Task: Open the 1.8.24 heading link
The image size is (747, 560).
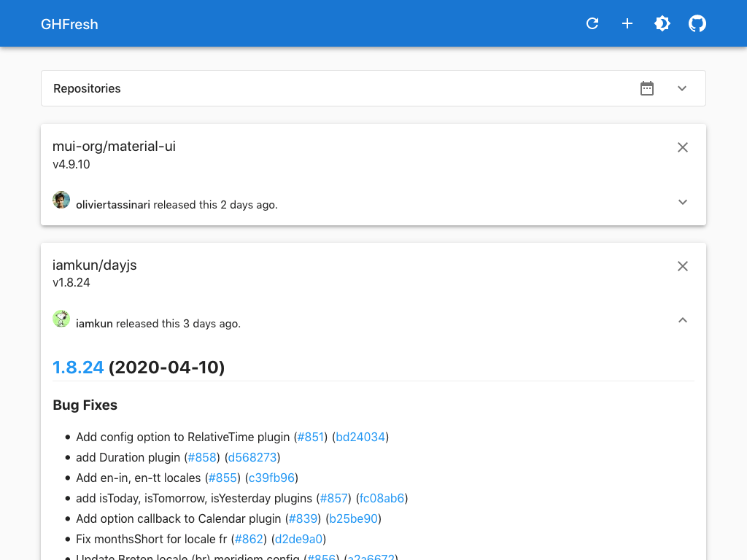Action: point(78,367)
